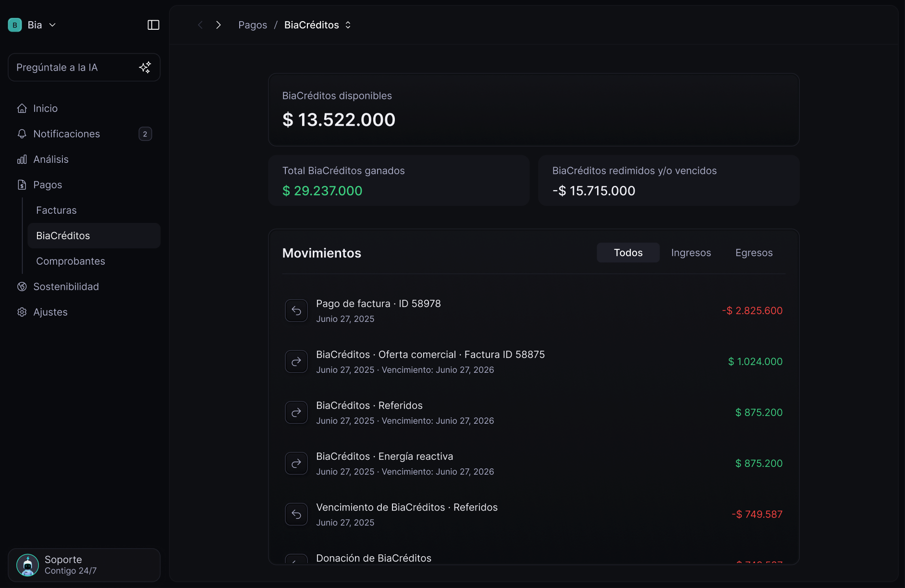
Task: Open the Comprobantes submenu item
Action: tap(94, 261)
